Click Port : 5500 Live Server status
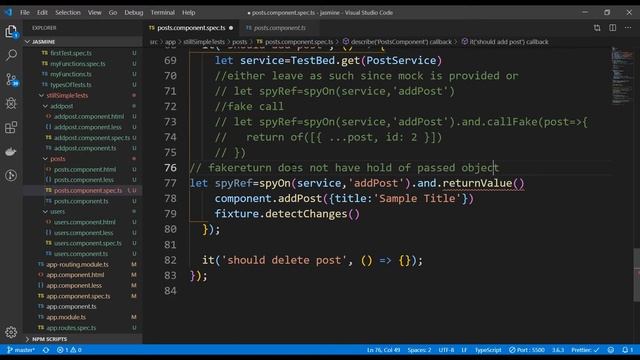The width and height of the screenshot is (640, 360). click(527, 350)
